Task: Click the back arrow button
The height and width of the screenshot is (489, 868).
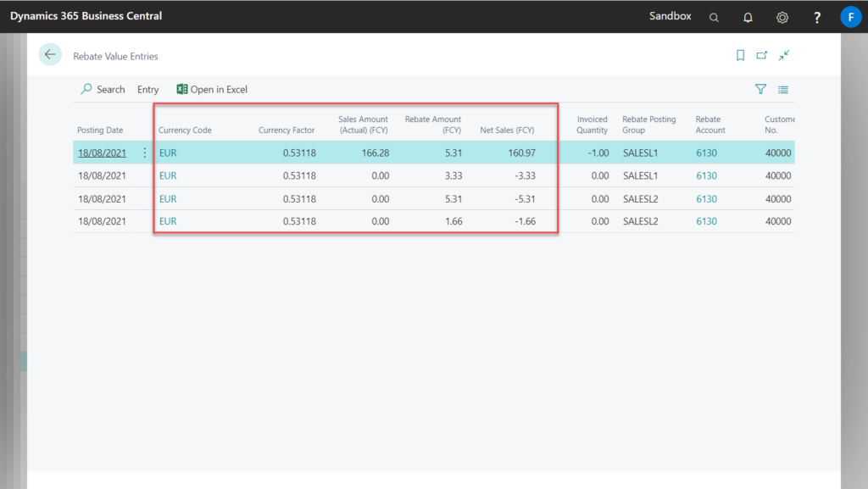Action: [x=50, y=54]
